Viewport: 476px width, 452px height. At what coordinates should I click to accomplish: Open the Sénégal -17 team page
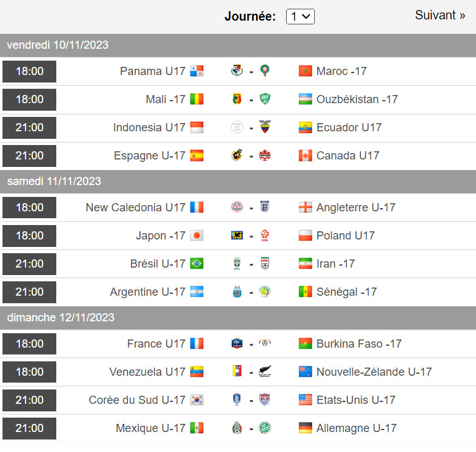click(346, 292)
